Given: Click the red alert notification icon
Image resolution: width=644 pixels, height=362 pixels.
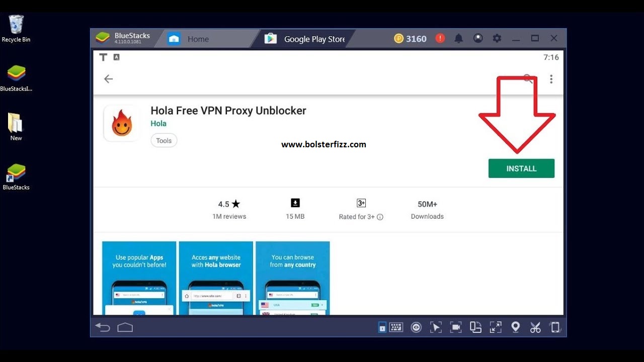Looking at the screenshot, I should click(440, 38).
